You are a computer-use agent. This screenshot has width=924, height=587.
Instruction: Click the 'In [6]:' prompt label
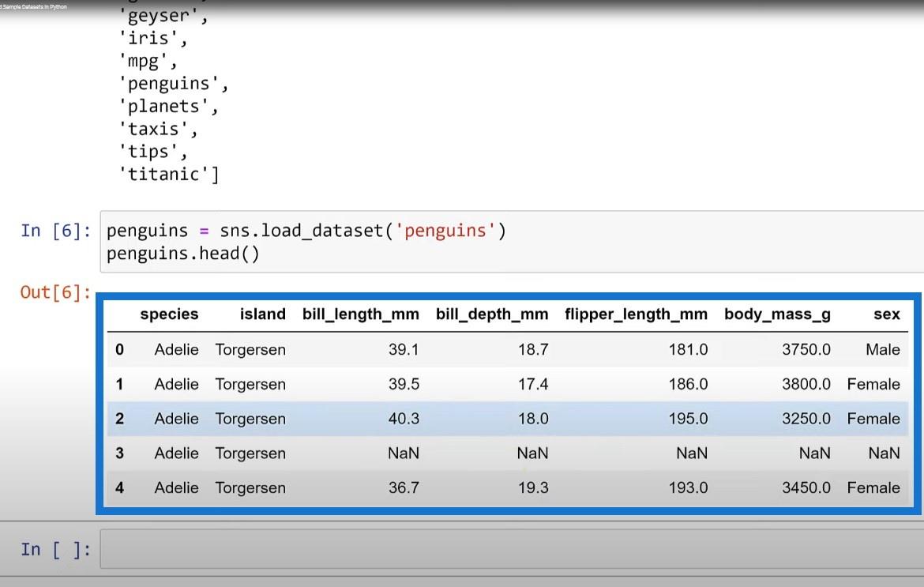(x=56, y=231)
